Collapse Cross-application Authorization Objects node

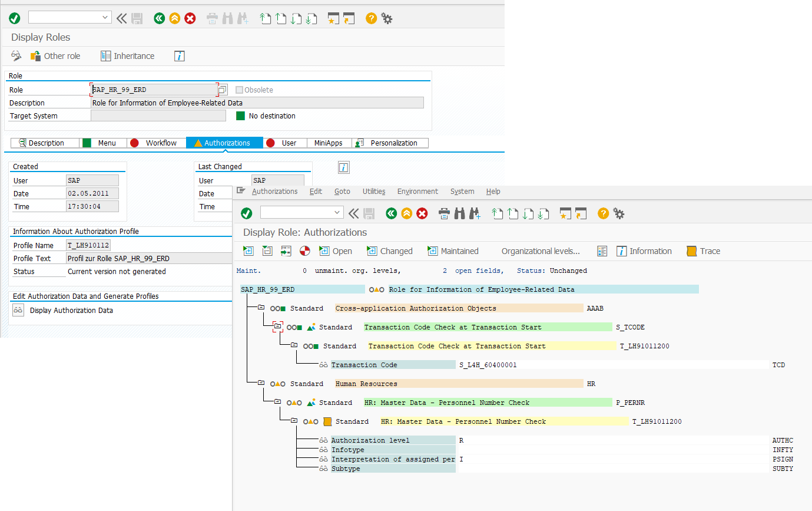pos(261,307)
